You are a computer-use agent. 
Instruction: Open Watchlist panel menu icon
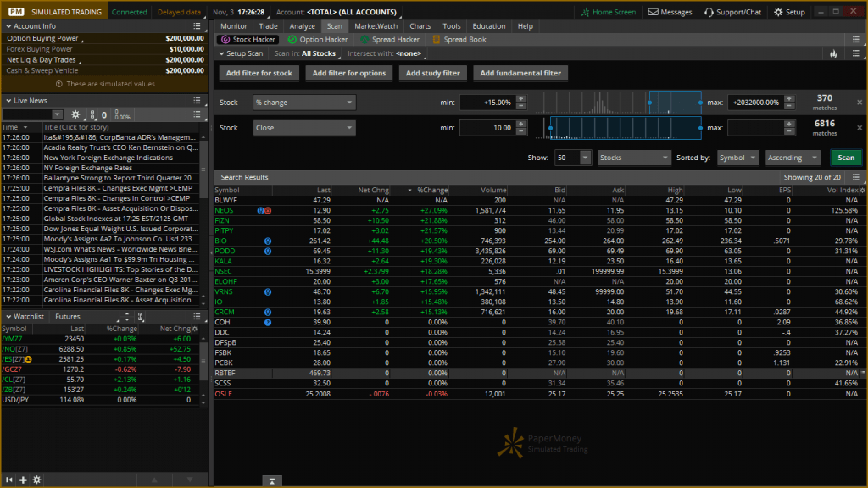click(x=197, y=317)
